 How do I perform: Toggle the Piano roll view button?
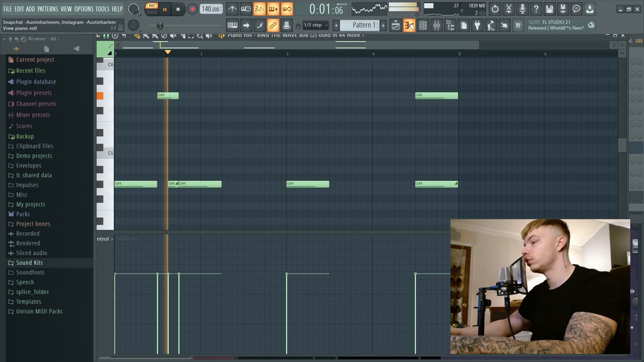410,25
